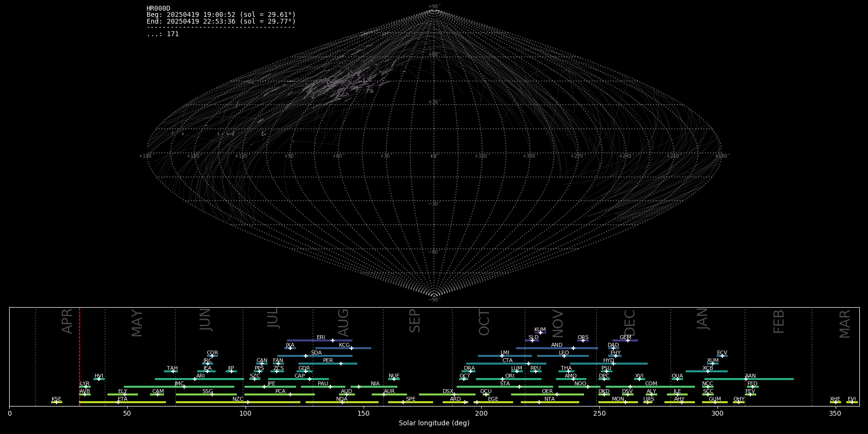Click the ORI shower label

pos(510,376)
